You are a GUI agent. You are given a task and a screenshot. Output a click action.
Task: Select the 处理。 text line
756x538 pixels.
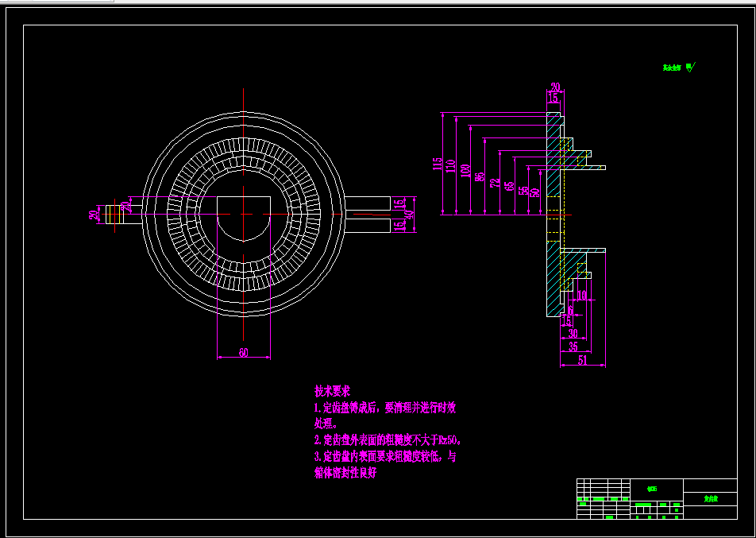pyautogui.click(x=326, y=424)
